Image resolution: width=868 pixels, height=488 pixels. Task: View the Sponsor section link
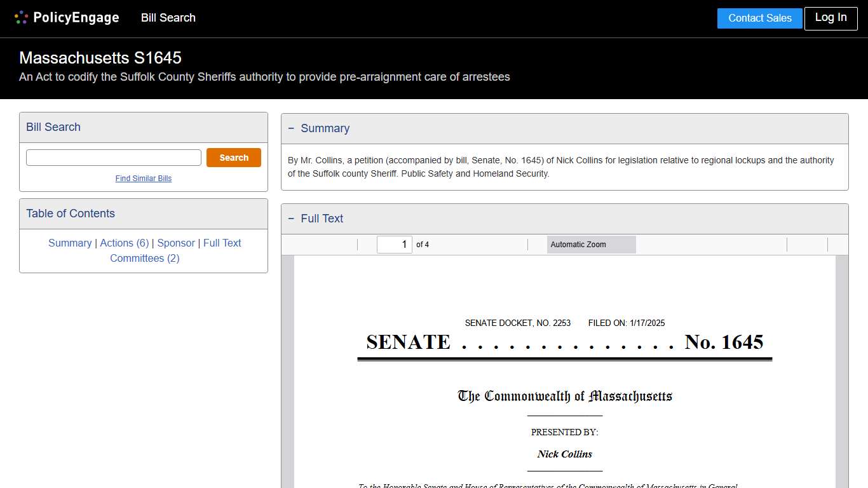point(175,243)
